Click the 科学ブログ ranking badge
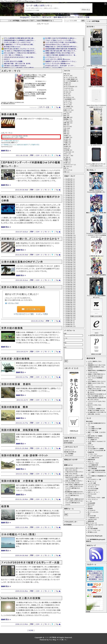 pos(94,590)
